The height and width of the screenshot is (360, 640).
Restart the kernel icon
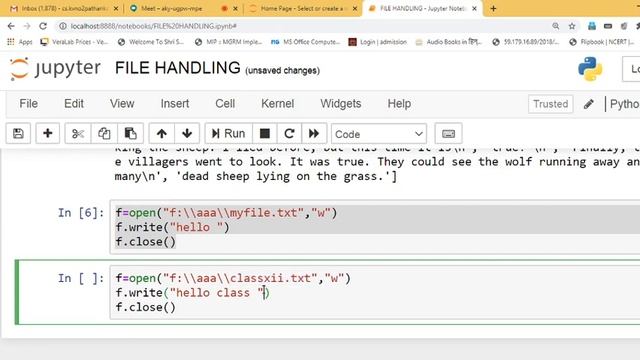tap(289, 133)
